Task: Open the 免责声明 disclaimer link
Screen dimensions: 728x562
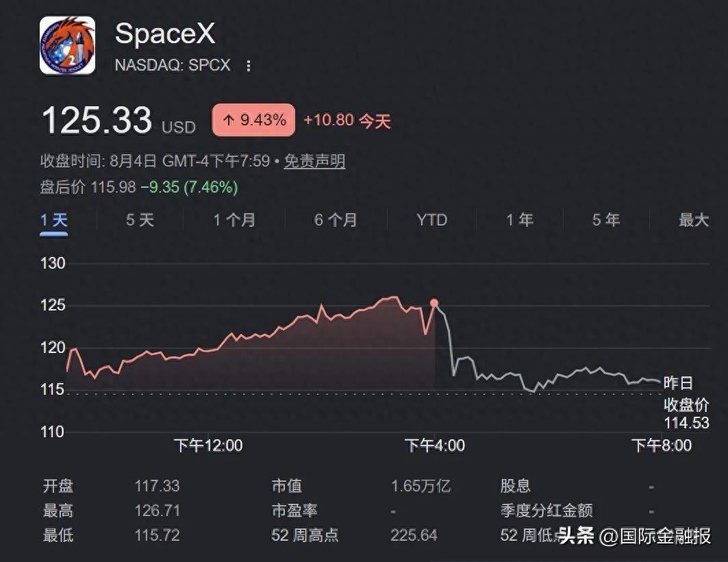Action: (314, 161)
